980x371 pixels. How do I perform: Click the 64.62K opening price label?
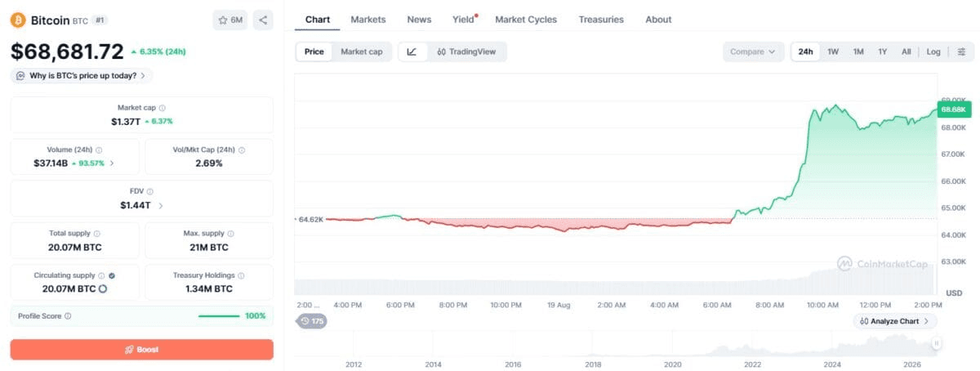tap(310, 219)
